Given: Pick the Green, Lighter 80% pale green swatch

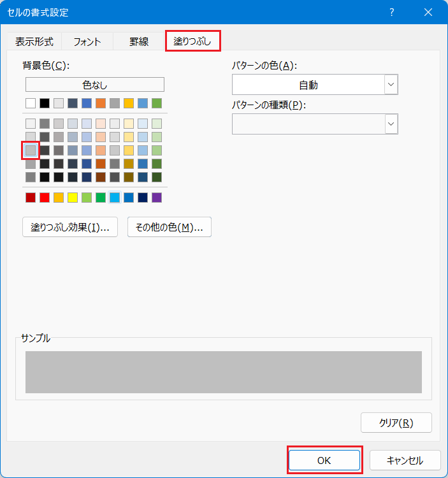Looking at the screenshot, I should [157, 124].
